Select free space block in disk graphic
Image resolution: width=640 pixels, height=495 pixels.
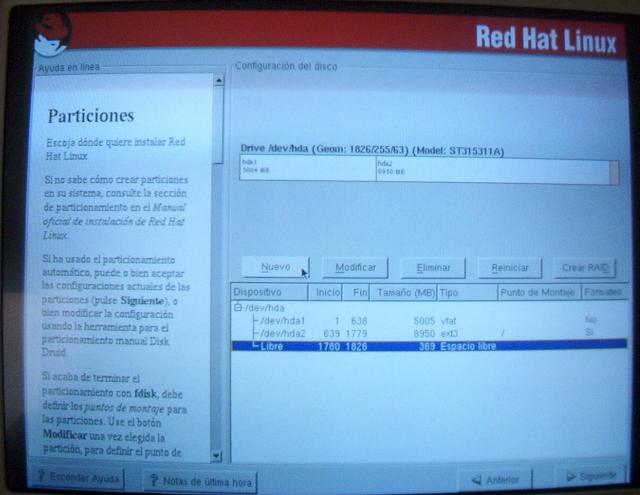tap(614, 173)
